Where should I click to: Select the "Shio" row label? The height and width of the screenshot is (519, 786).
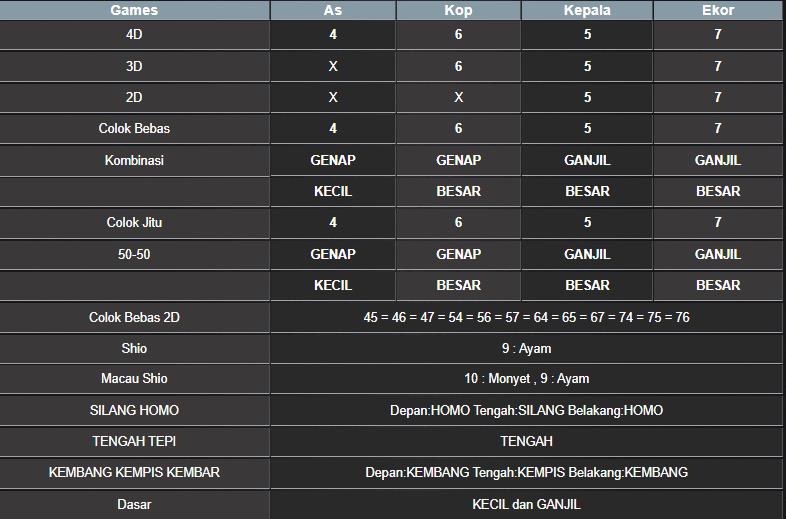(134, 348)
